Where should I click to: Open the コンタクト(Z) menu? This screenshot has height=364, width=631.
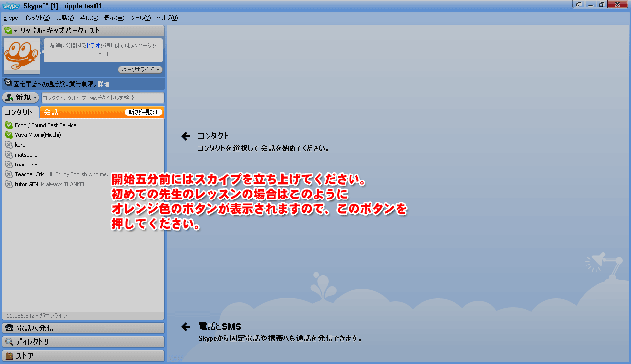tap(36, 18)
